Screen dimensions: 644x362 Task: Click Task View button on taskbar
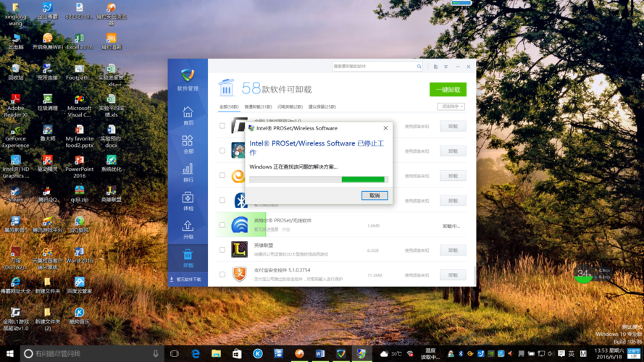(175, 353)
